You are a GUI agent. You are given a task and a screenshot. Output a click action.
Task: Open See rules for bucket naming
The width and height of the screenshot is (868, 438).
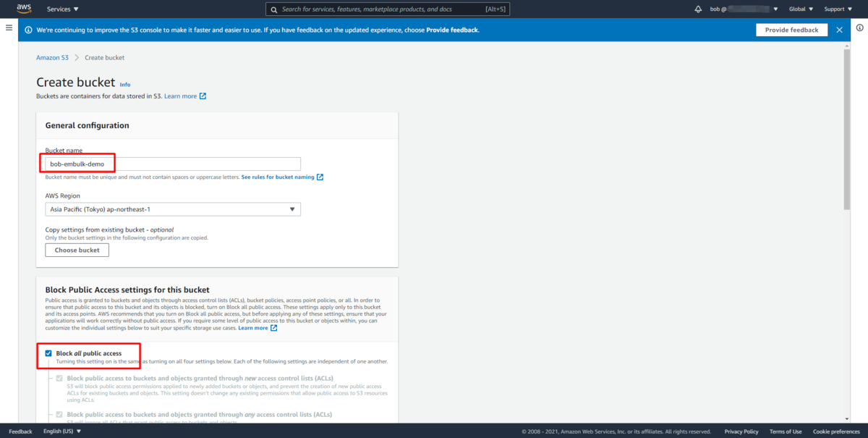278,177
